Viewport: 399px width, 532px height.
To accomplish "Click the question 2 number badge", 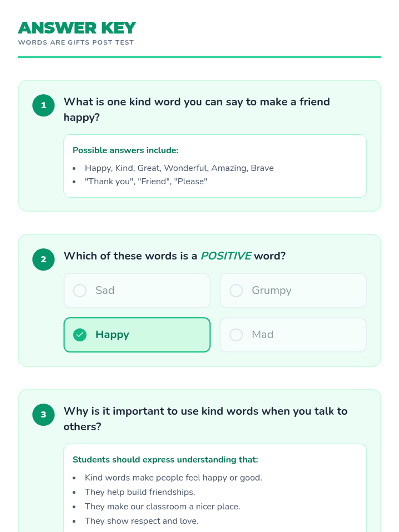I will point(43,259).
